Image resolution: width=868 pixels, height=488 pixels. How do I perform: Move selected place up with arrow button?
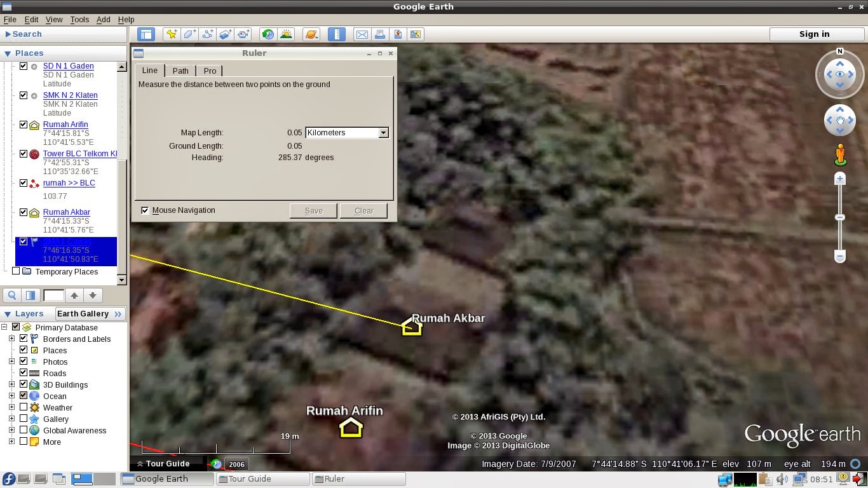74,295
